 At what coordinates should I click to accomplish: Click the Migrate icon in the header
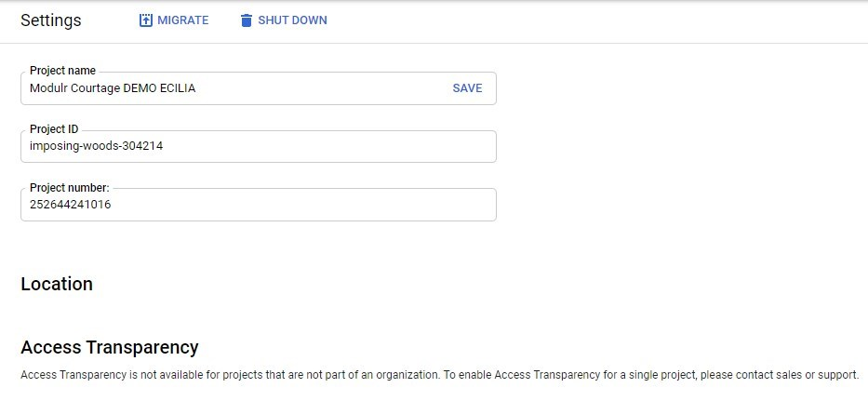tap(145, 20)
